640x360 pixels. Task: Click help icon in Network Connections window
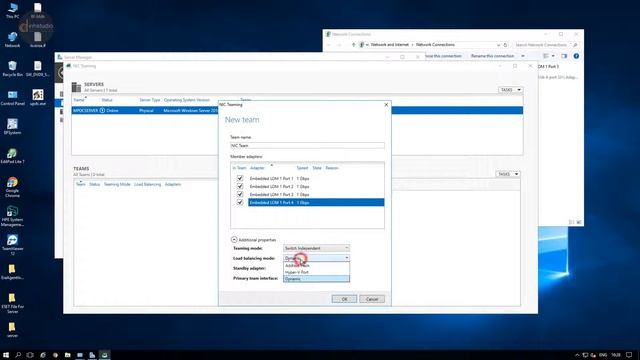pyautogui.click(x=576, y=56)
